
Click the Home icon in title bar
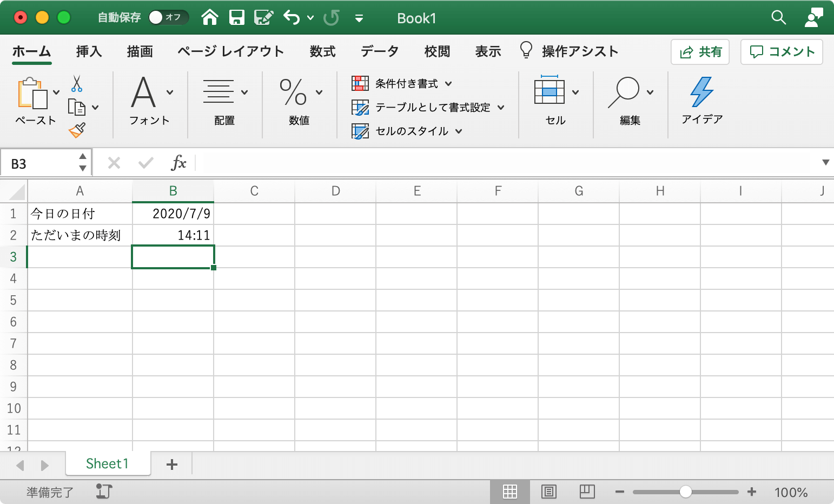point(209,18)
